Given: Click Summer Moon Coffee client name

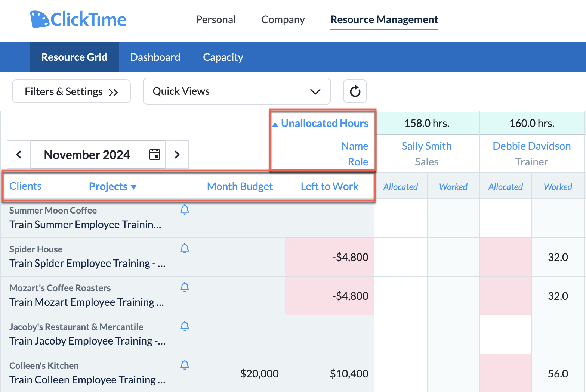Looking at the screenshot, I should (x=53, y=210).
